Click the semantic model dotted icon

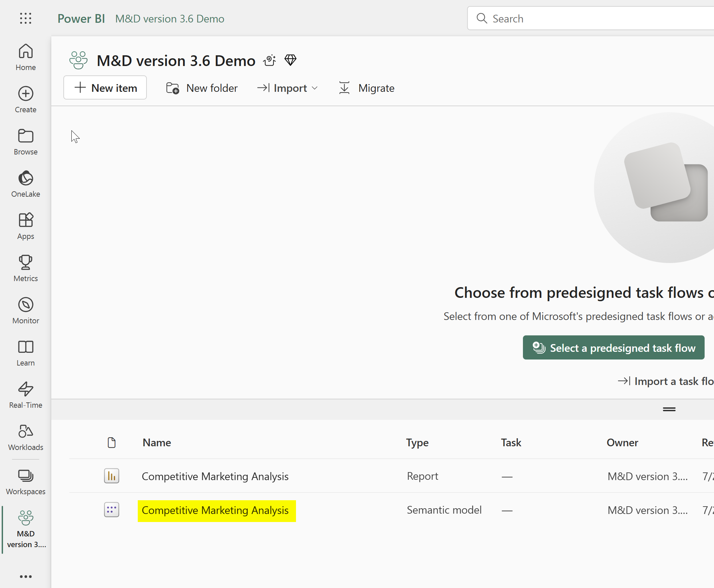[x=112, y=510]
